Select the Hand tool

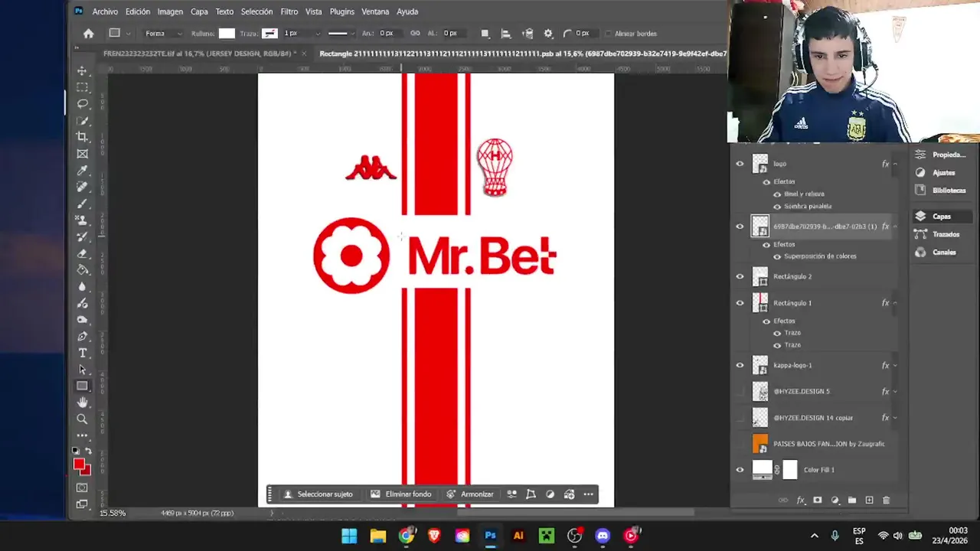pos(82,403)
